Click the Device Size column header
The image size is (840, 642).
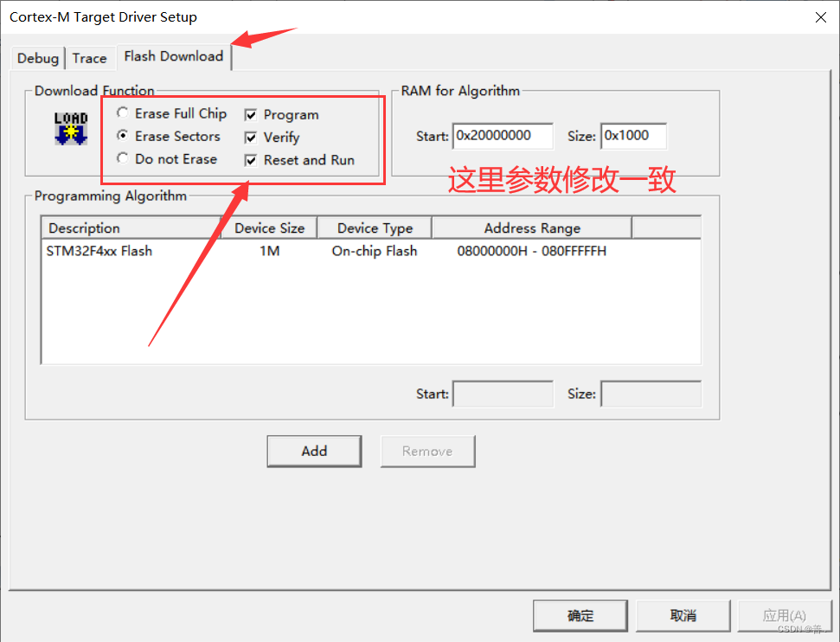[x=269, y=228]
